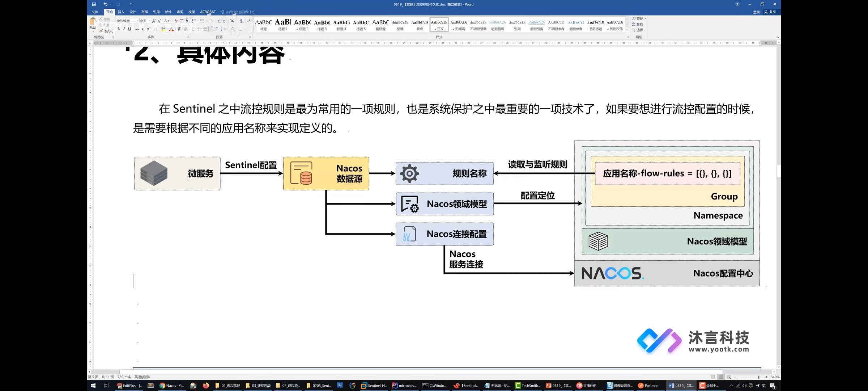This screenshot has width=868, height=391.
Task: Switch to the 插入 (Insert) ribbon tab
Action: (121, 12)
